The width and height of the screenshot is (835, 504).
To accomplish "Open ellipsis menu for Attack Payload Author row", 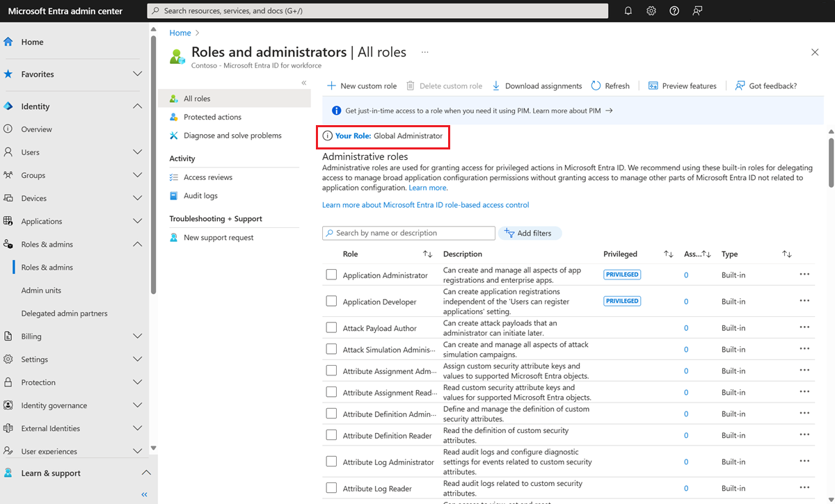I will point(804,327).
